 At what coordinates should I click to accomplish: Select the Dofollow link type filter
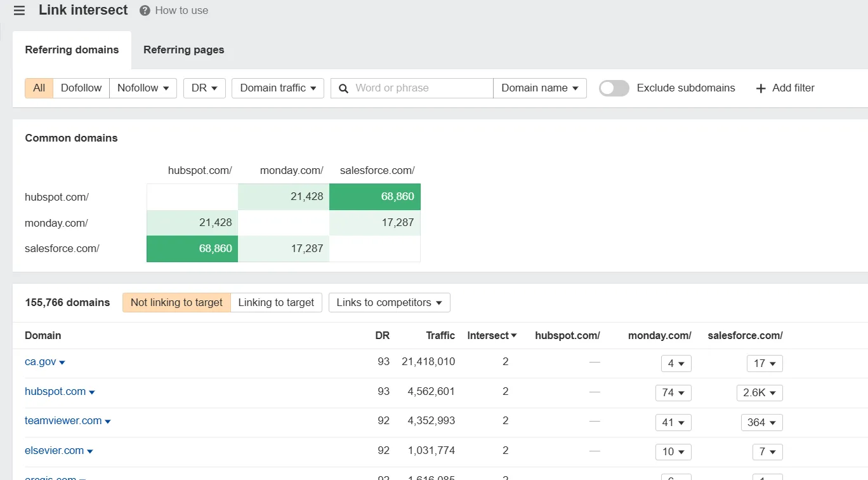tap(81, 88)
